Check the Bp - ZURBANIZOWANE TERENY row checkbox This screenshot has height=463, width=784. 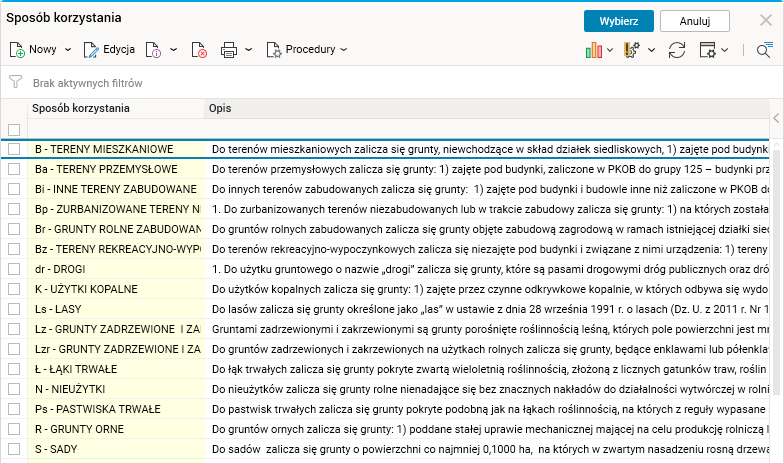pyautogui.click(x=14, y=209)
